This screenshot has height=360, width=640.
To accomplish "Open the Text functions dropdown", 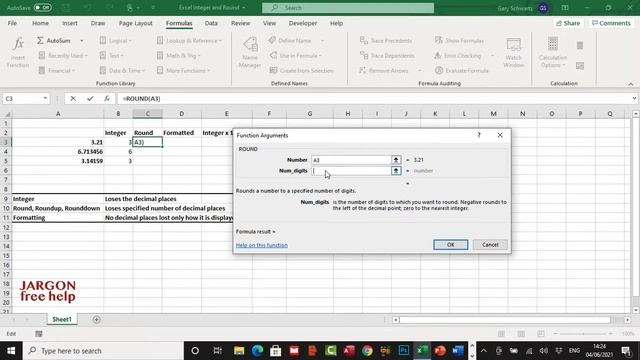I will click(111, 56).
